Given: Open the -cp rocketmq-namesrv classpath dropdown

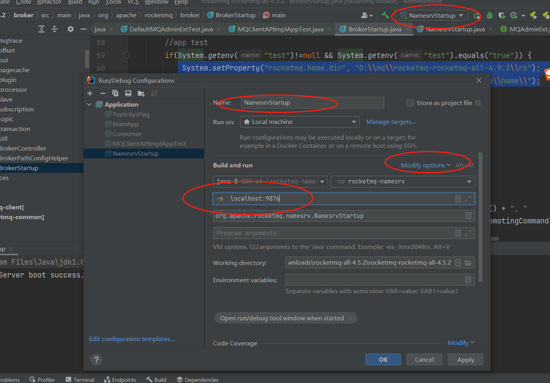Looking at the screenshot, I should 403,181.
